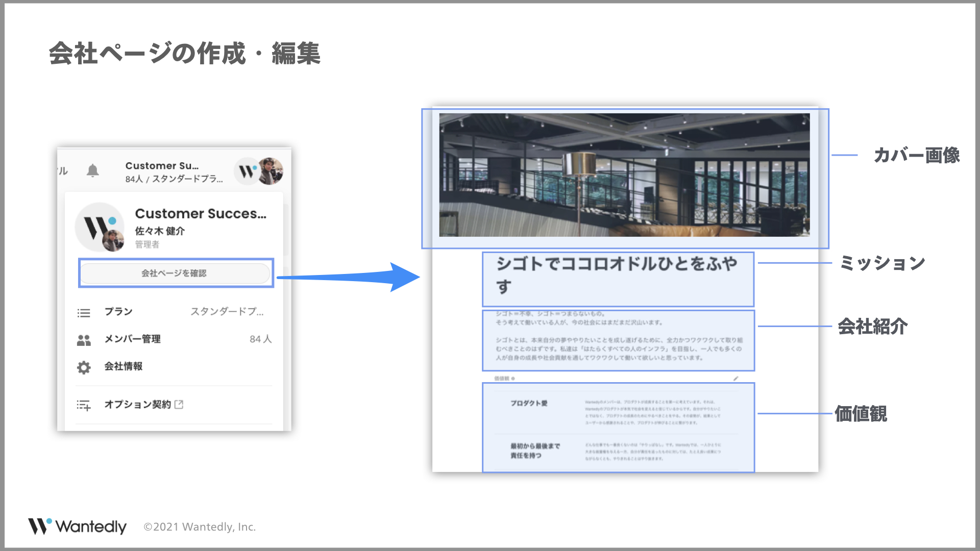The width and height of the screenshot is (980, 551).
Task: Select the 会社情報 menu entry
Action: 124,366
